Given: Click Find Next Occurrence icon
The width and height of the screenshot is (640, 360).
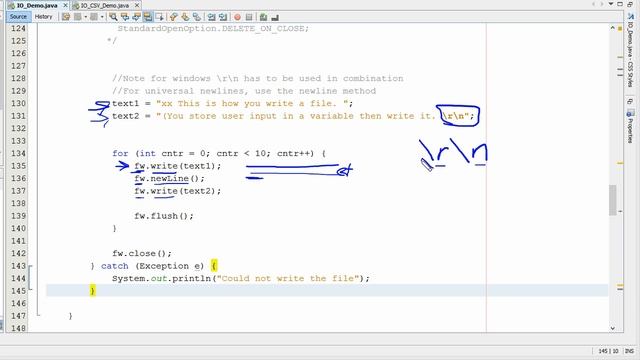Looking at the screenshot, I should pyautogui.click(x=136, y=17).
